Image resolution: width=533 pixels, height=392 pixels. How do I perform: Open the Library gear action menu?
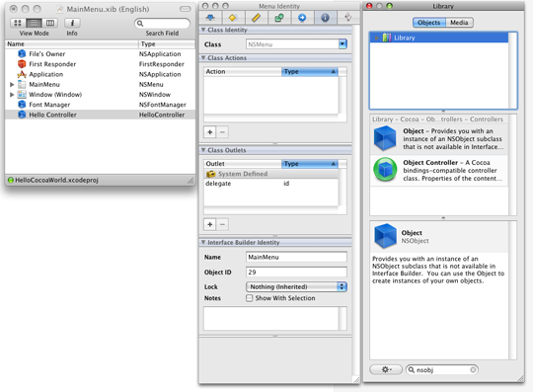pos(386,369)
